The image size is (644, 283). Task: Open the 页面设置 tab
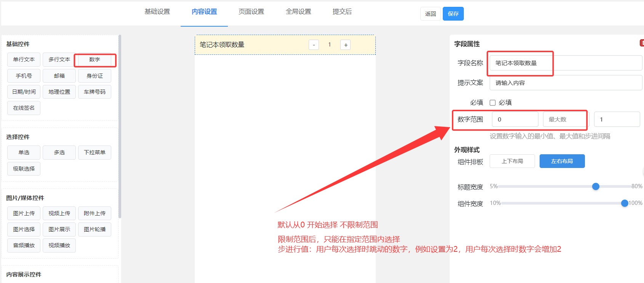[x=251, y=12]
